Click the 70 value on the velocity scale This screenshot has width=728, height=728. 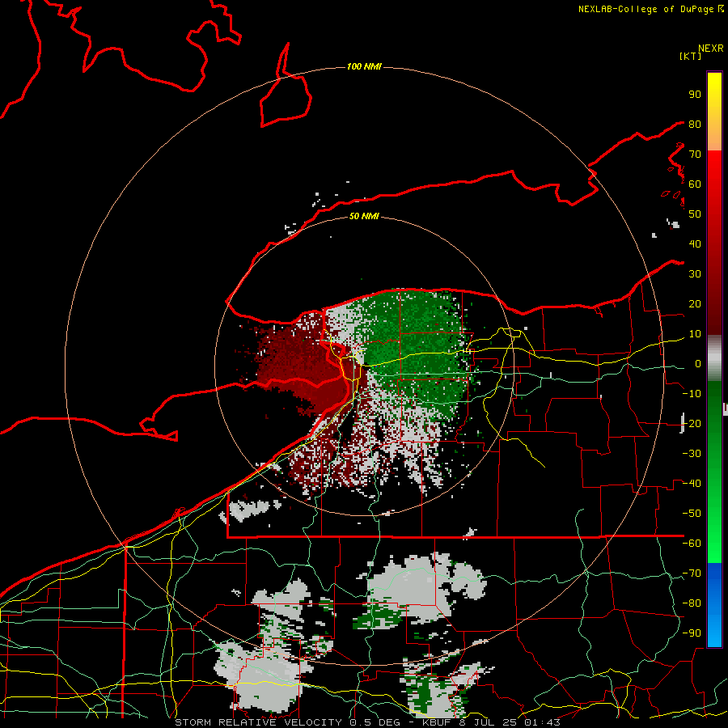[695, 154]
